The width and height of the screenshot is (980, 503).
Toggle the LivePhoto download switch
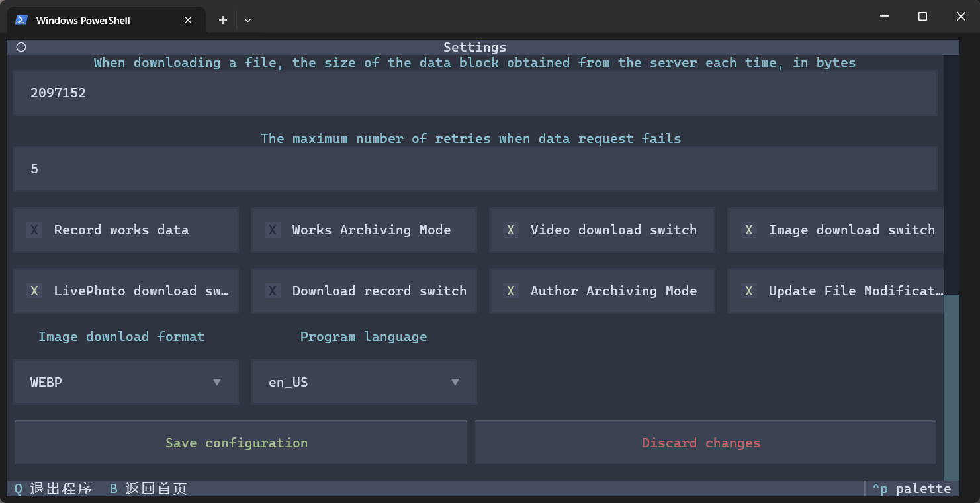(34, 291)
